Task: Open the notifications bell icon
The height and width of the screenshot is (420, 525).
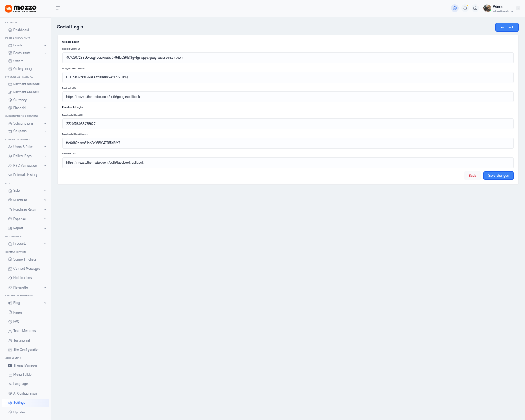Action: (465, 8)
